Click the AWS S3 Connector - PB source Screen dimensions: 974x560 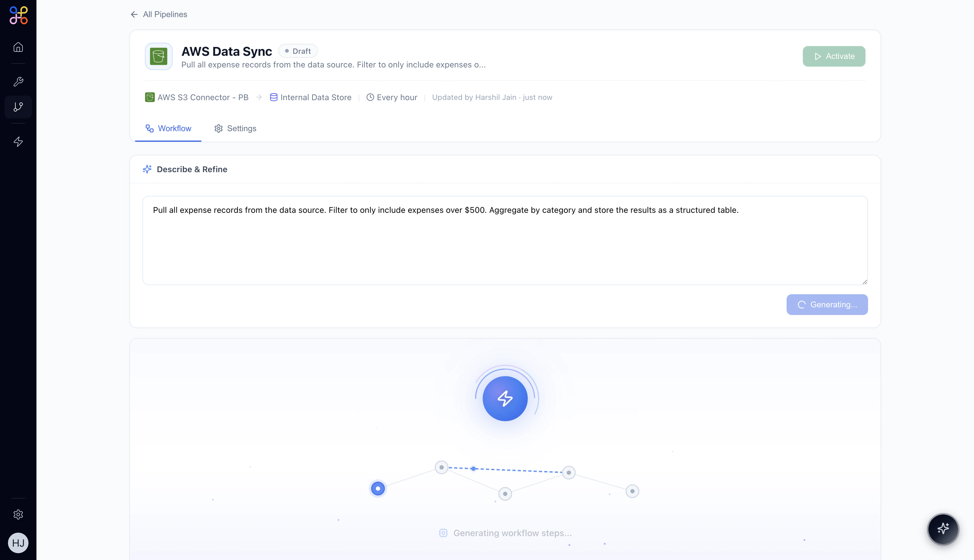coord(197,97)
